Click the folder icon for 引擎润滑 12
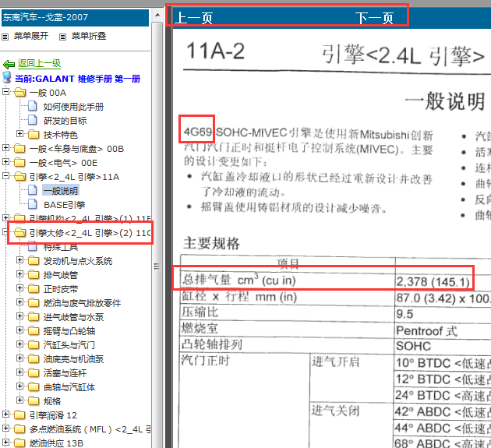The width and height of the screenshot is (491, 448). coord(19,414)
